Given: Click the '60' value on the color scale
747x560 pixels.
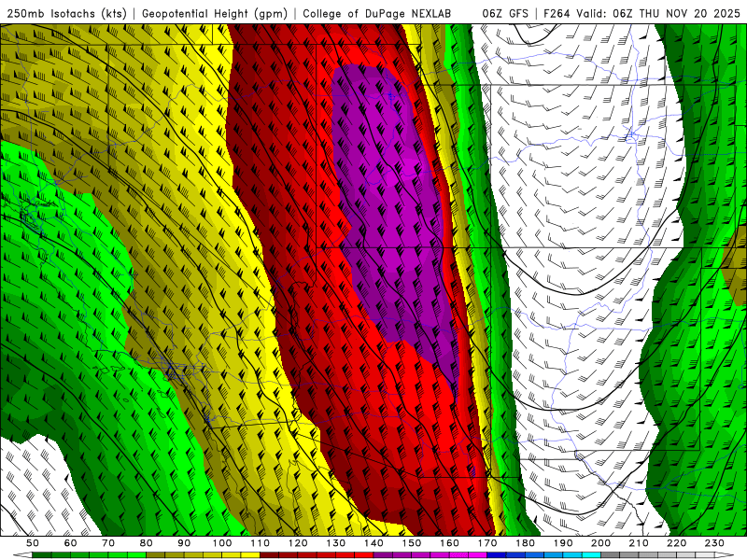Looking at the screenshot, I should (x=70, y=543).
